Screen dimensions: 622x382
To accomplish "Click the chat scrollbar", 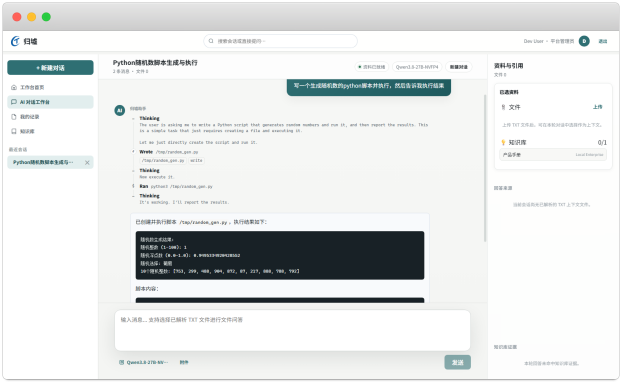I will point(485,168).
